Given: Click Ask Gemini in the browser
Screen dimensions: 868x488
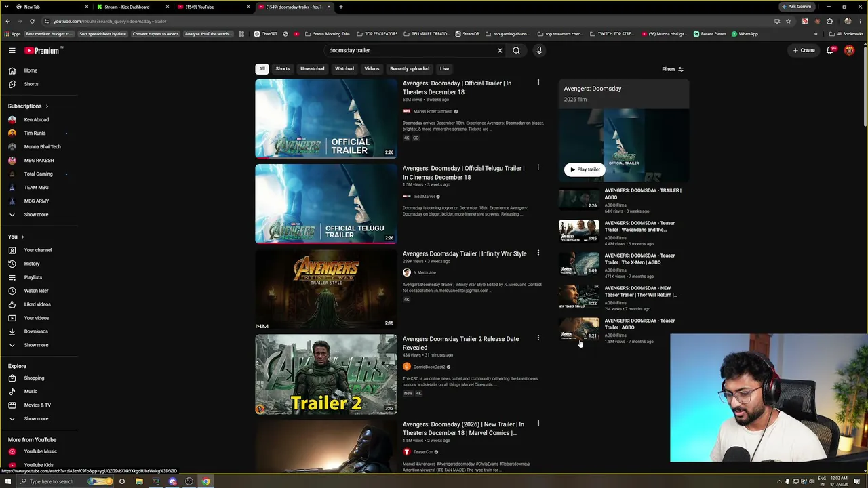Looking at the screenshot, I should (x=797, y=7).
